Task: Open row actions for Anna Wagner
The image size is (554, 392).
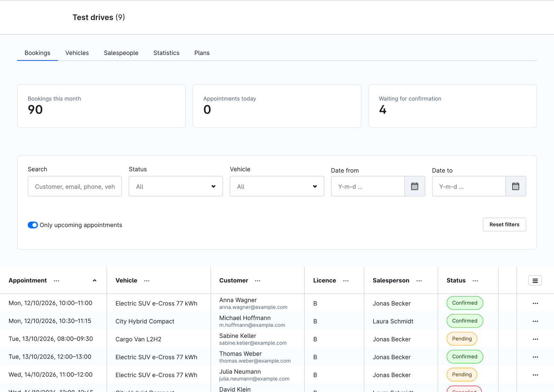Action: [535, 303]
